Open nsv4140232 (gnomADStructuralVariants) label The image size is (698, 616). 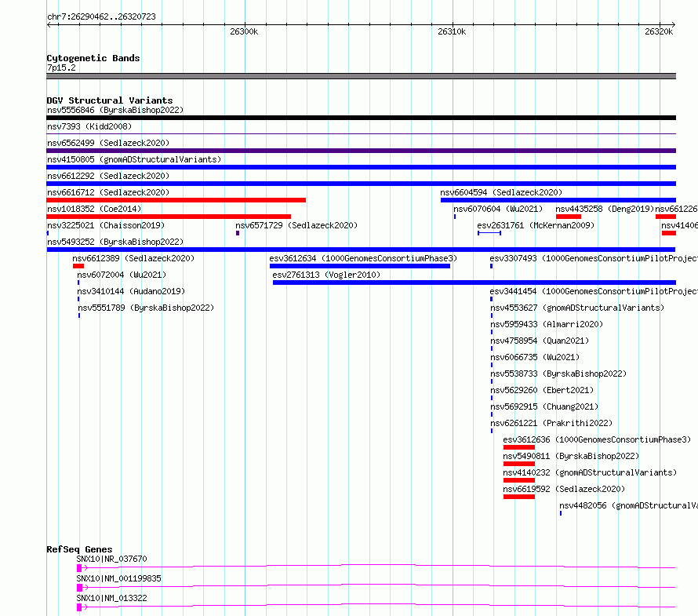[590, 472]
